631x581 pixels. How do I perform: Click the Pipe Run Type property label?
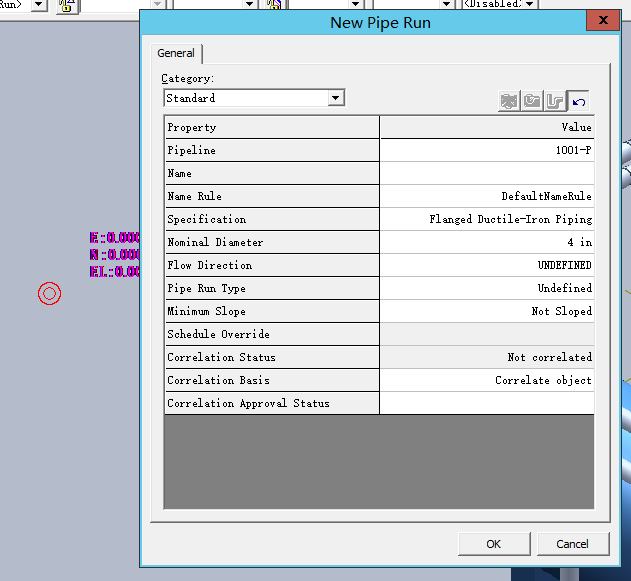[272, 288]
